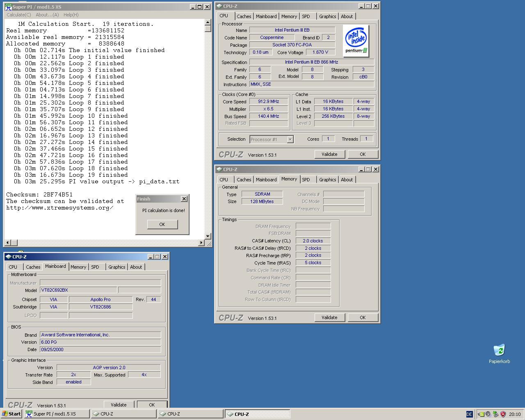Close the Finish dialog with X
Image resolution: width=525 pixels, height=420 pixels.
pyautogui.click(x=184, y=199)
